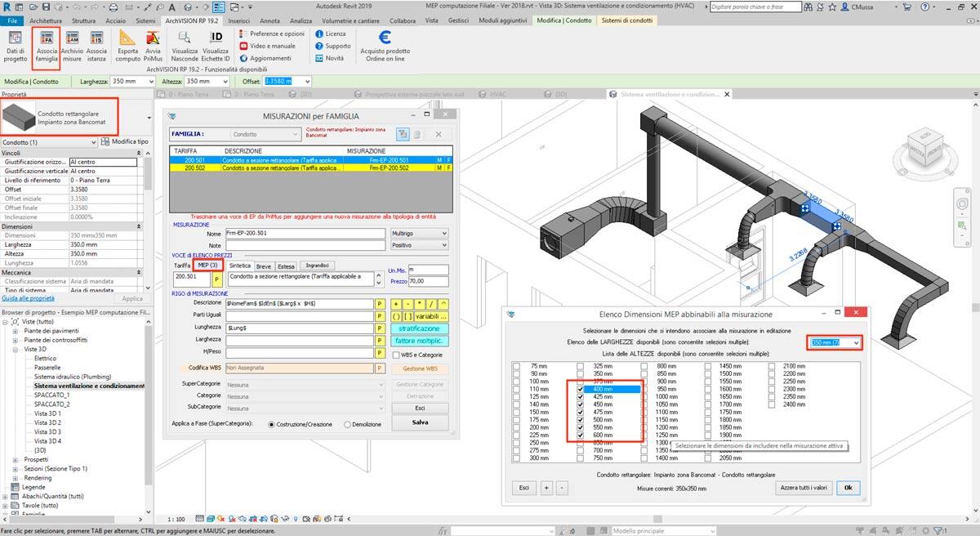
Task: Select the Costruzione/Creazione radio button
Action: [271, 424]
